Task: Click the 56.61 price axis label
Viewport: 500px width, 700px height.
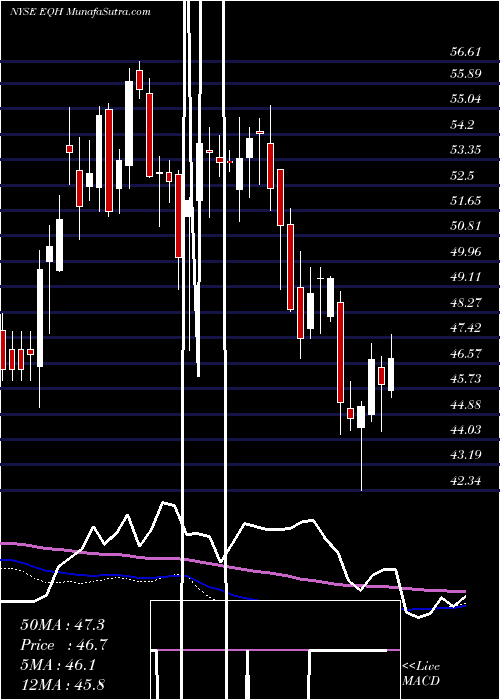Action: (466, 52)
